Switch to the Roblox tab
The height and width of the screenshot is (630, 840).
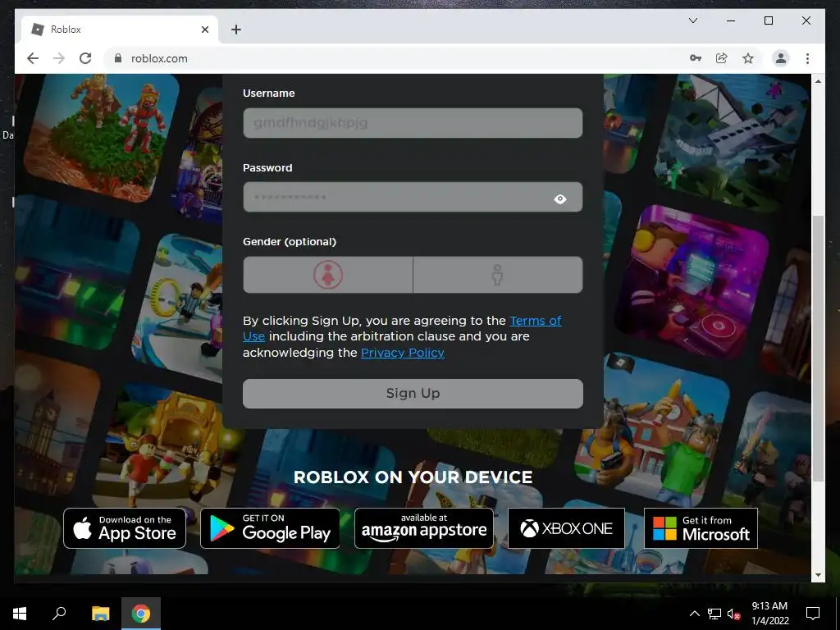coord(120,30)
